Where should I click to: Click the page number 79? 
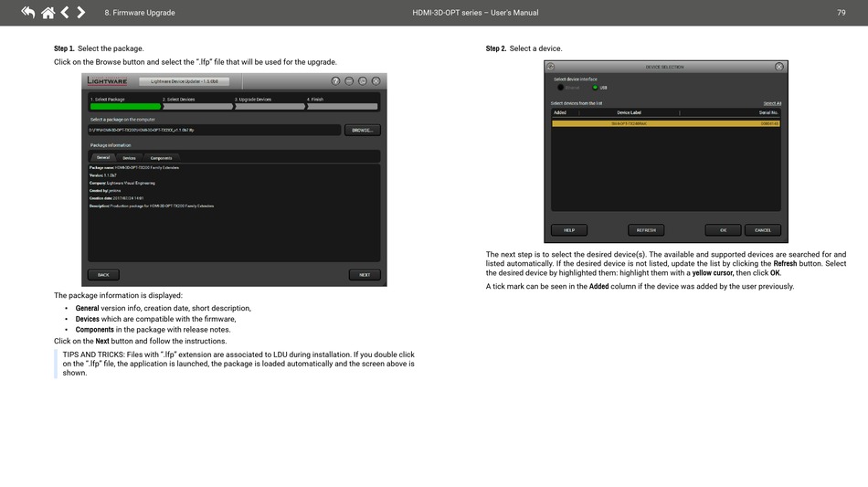(841, 12)
